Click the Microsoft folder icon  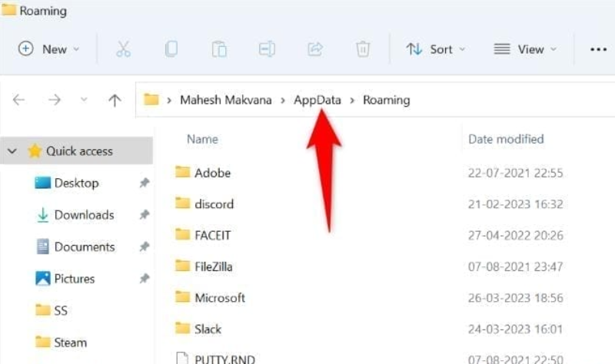point(182,297)
